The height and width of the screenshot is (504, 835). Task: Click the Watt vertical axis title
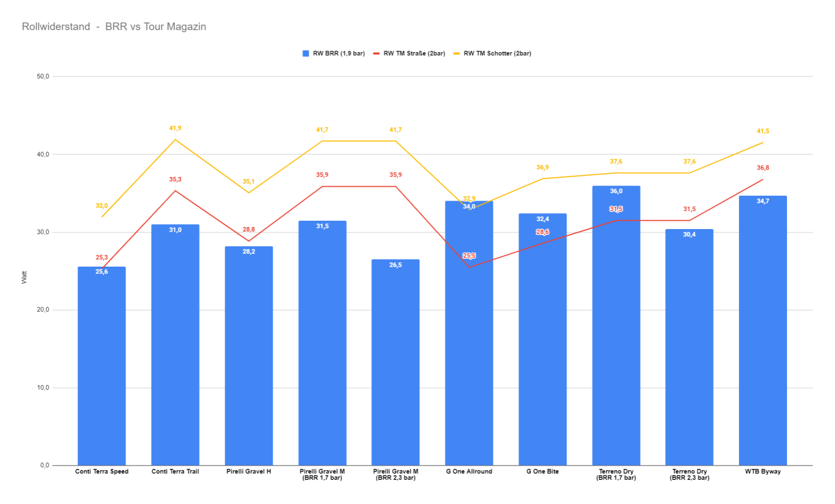coord(24,277)
